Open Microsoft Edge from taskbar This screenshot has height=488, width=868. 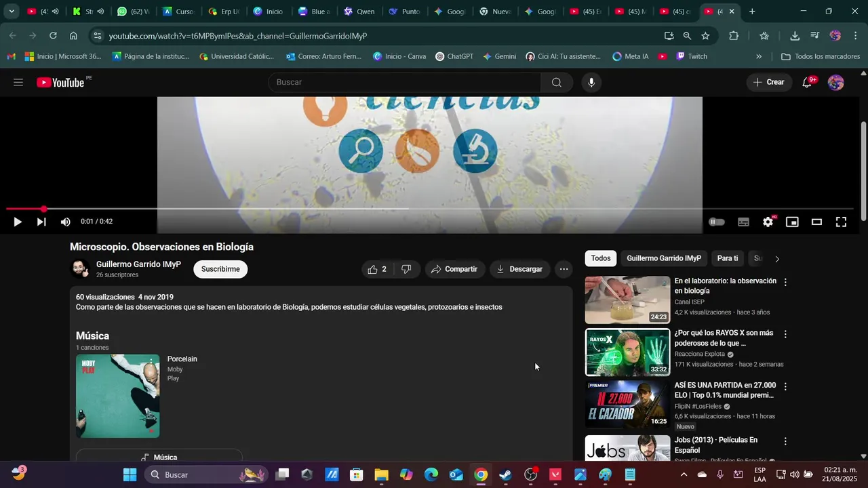click(431, 474)
